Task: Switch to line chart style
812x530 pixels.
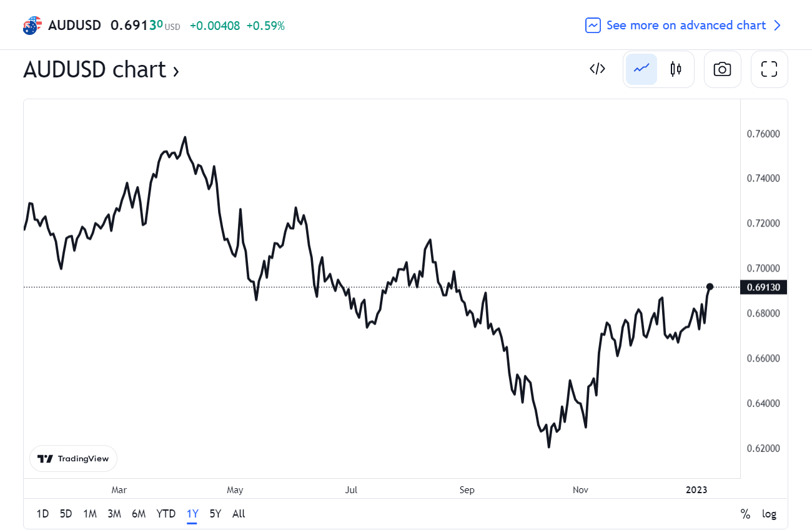Action: pyautogui.click(x=641, y=69)
